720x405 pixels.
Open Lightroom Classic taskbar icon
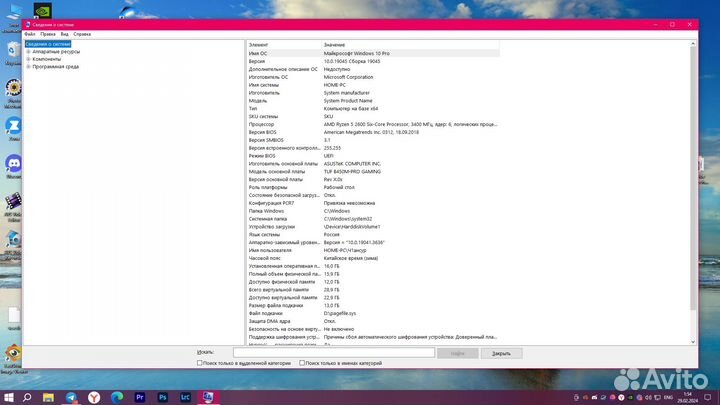pyautogui.click(x=185, y=397)
